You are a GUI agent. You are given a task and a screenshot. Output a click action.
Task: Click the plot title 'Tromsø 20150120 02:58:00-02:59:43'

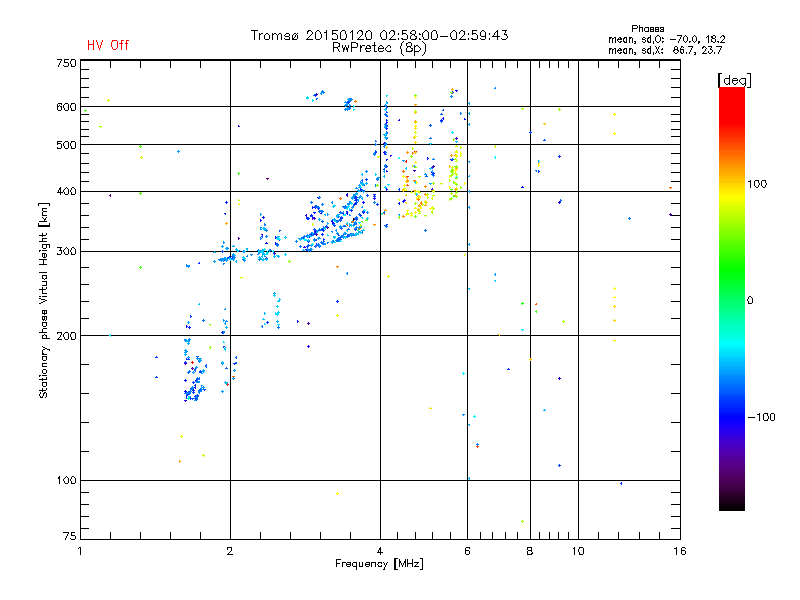(379, 35)
